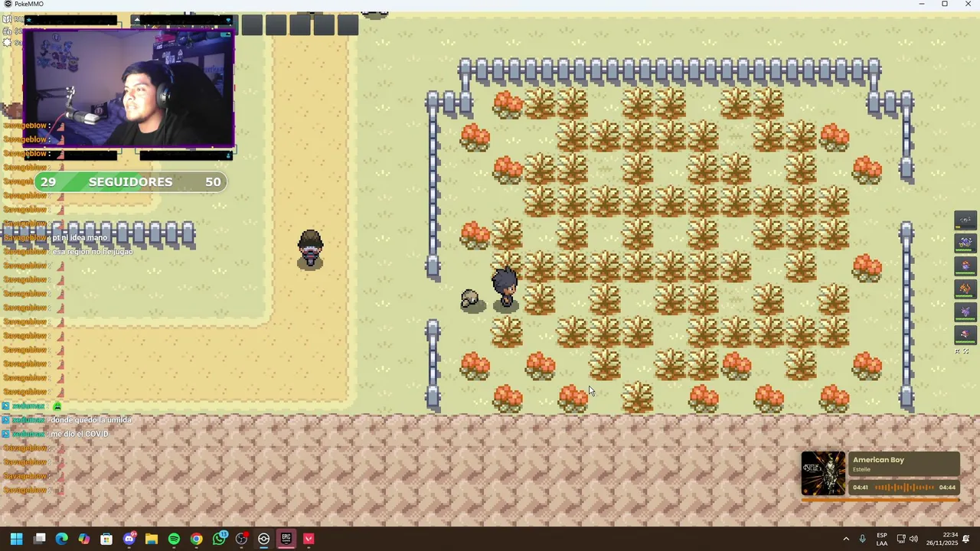This screenshot has width=980, height=551.
Task: Open OBS Studio from the taskbar
Action: pos(242,539)
